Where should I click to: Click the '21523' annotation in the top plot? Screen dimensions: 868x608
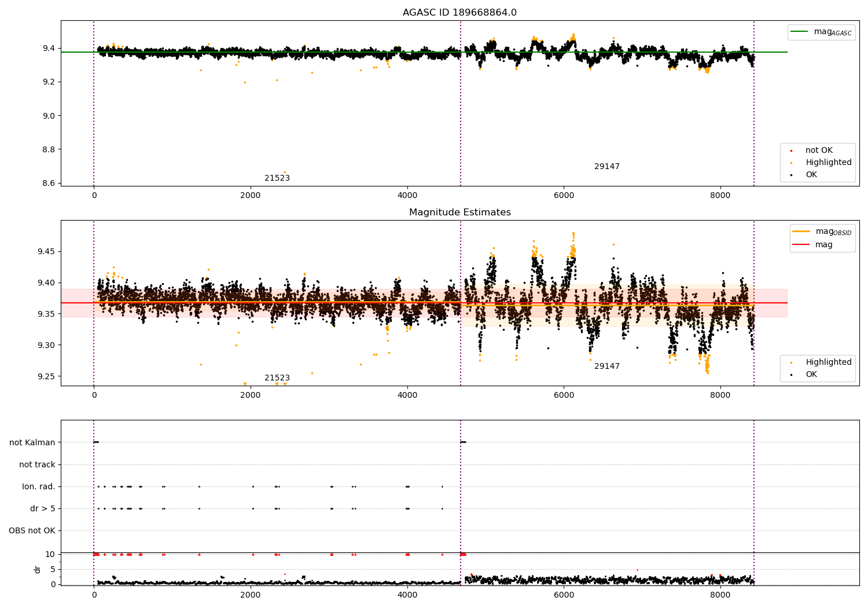click(x=277, y=178)
